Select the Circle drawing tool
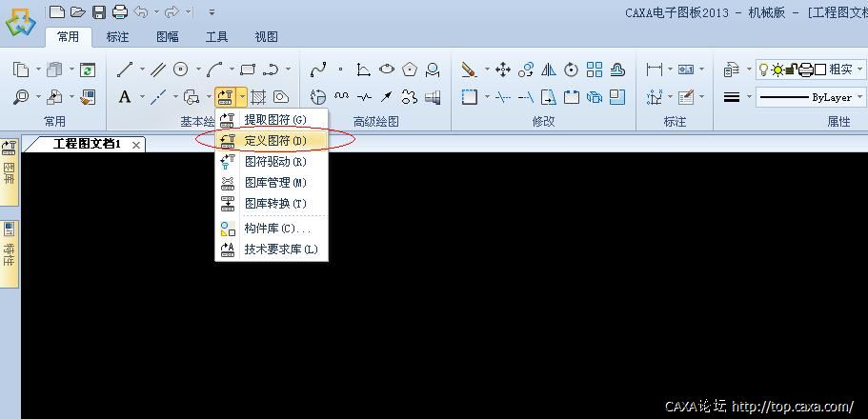The image size is (868, 419). pos(180,70)
